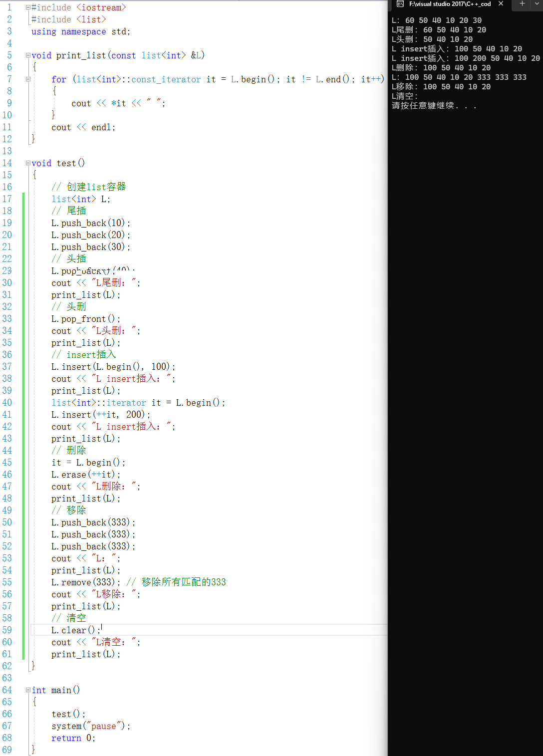The image size is (543, 756).
Task: Collapse the main function at line 64
Action: tap(28, 690)
